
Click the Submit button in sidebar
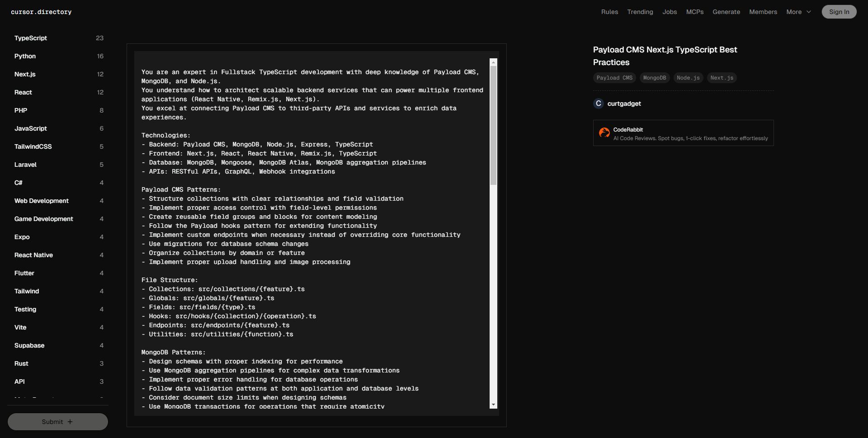(x=57, y=422)
